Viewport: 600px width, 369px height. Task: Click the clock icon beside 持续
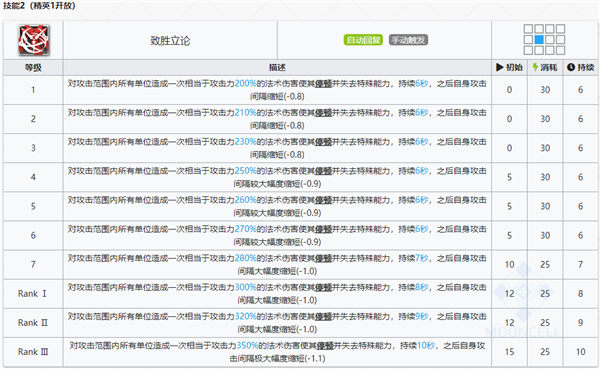click(x=571, y=67)
